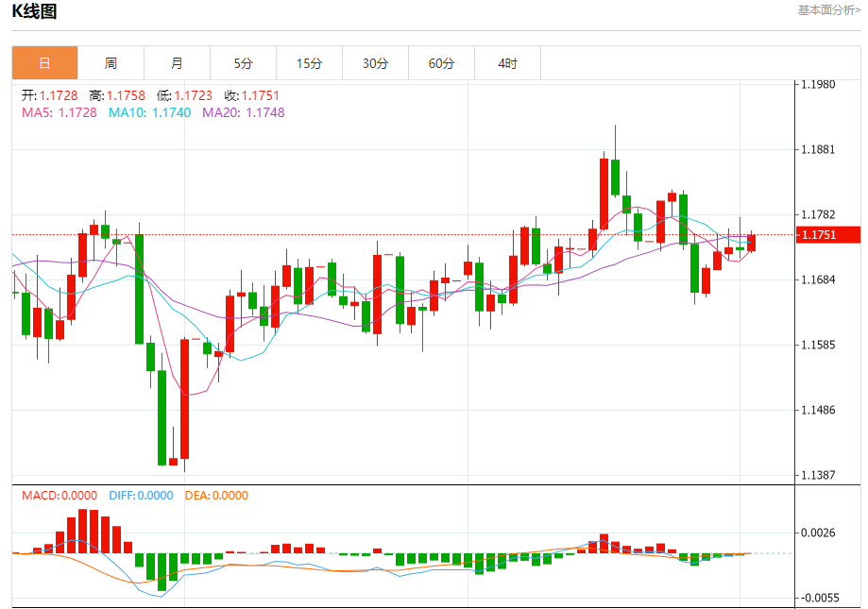Click the 1.1387 lowest axis label
Screen dimensions: 868x609
(x=818, y=475)
